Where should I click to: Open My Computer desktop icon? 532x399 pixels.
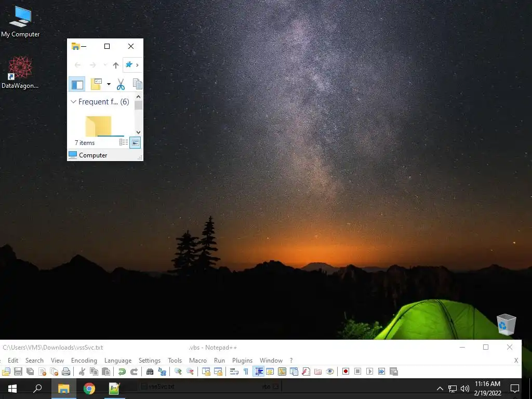point(20,21)
